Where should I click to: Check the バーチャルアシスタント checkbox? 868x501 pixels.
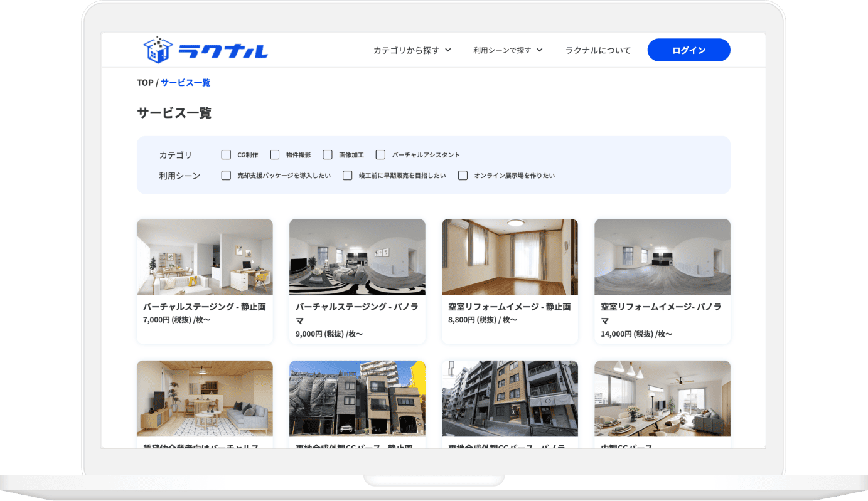tap(380, 154)
